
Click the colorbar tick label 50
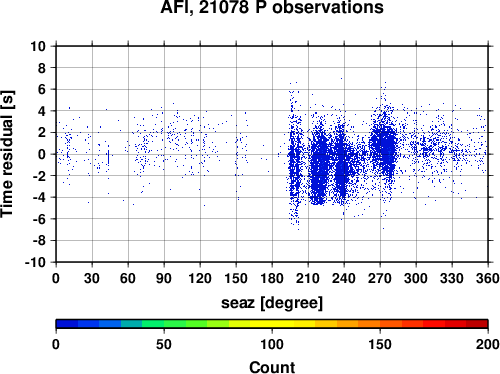click(x=164, y=344)
